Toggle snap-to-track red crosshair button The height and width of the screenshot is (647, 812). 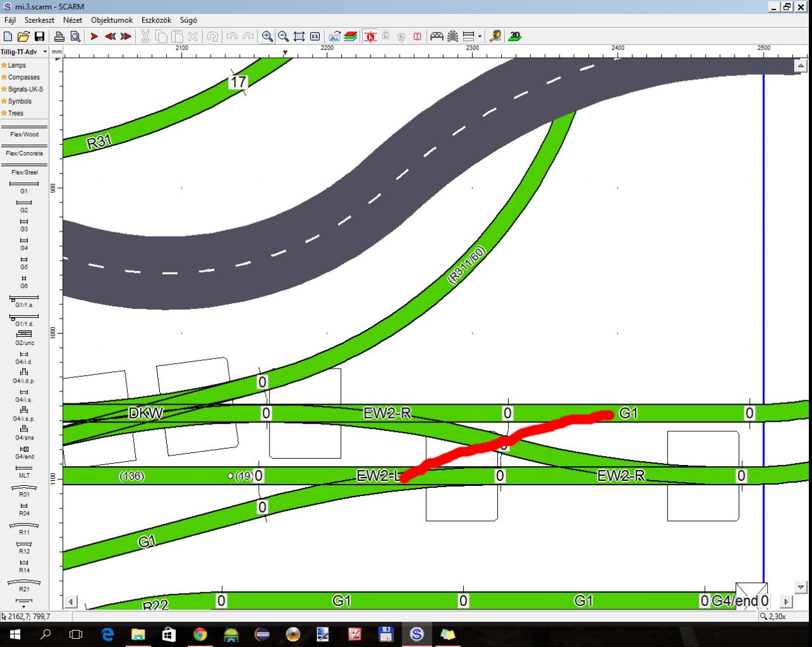370,37
